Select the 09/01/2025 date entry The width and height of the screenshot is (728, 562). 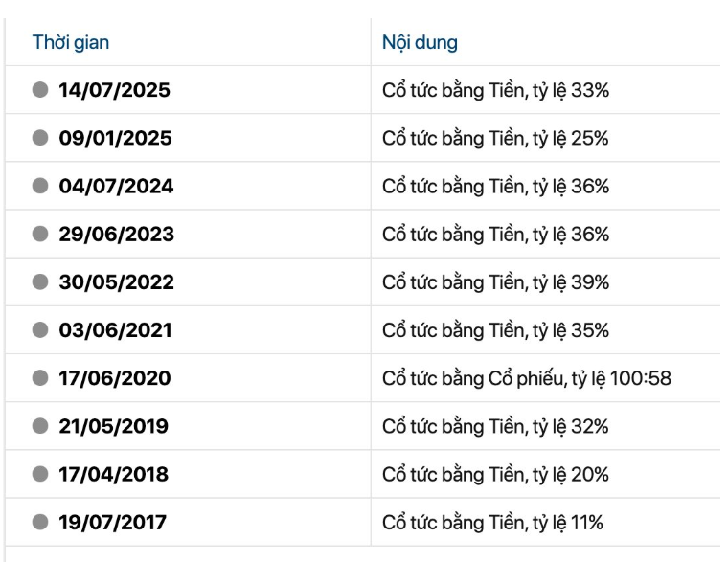coord(115,139)
